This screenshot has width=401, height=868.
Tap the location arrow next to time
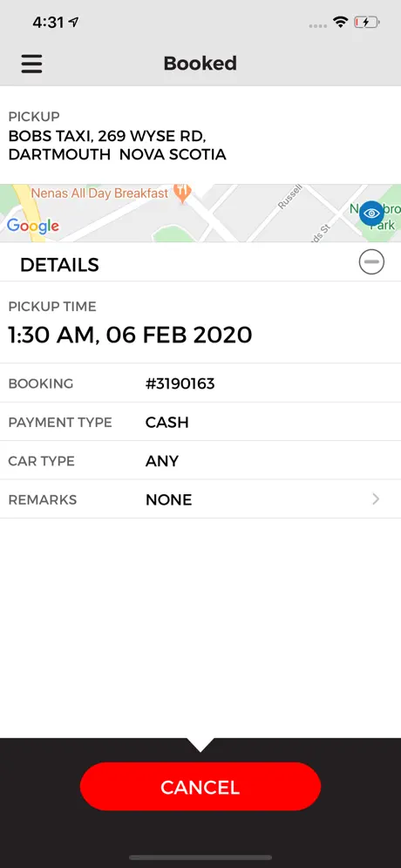coord(73,22)
